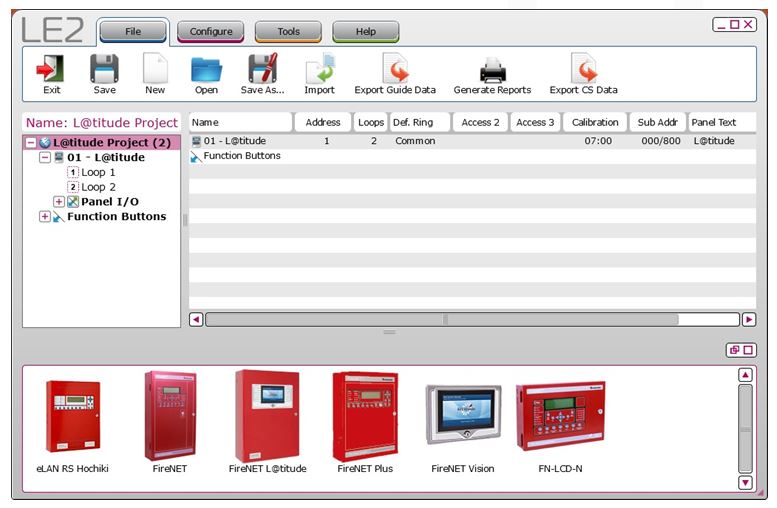This screenshot has width=777, height=508.
Task: Select the Function Buttons table row
Action: point(472,156)
